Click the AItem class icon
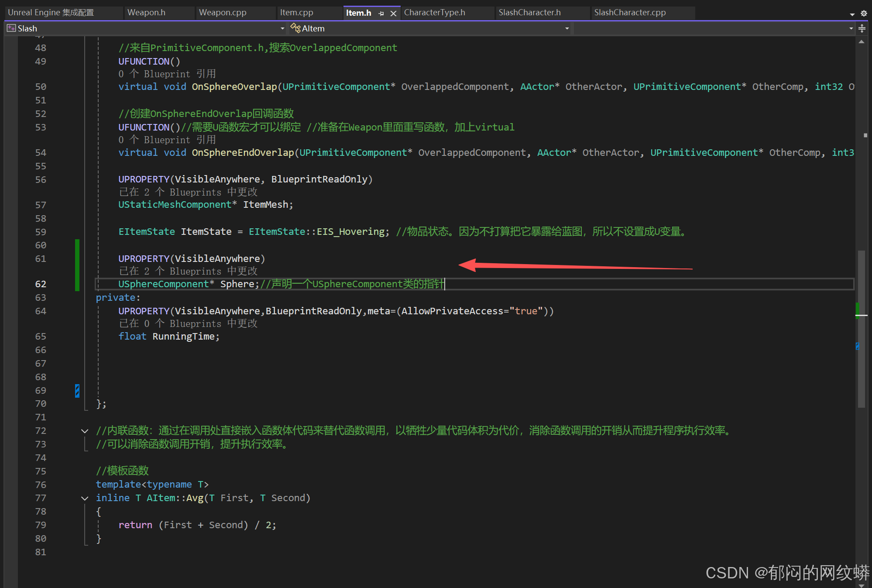The image size is (872, 588). click(295, 28)
